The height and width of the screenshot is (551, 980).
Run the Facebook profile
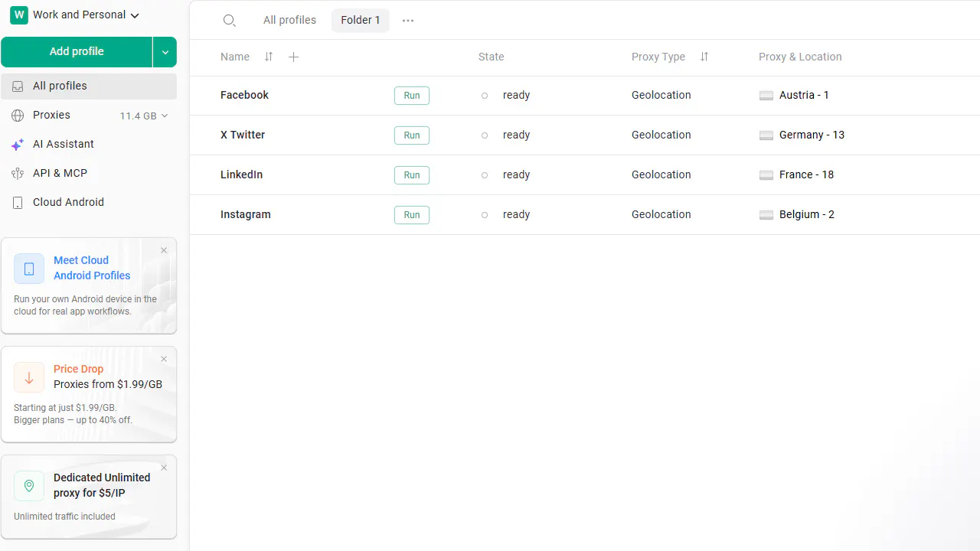[x=412, y=96]
